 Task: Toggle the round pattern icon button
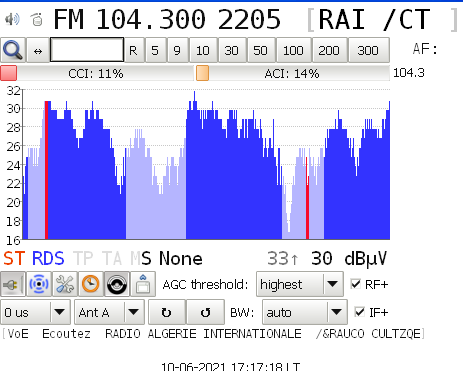117,284
